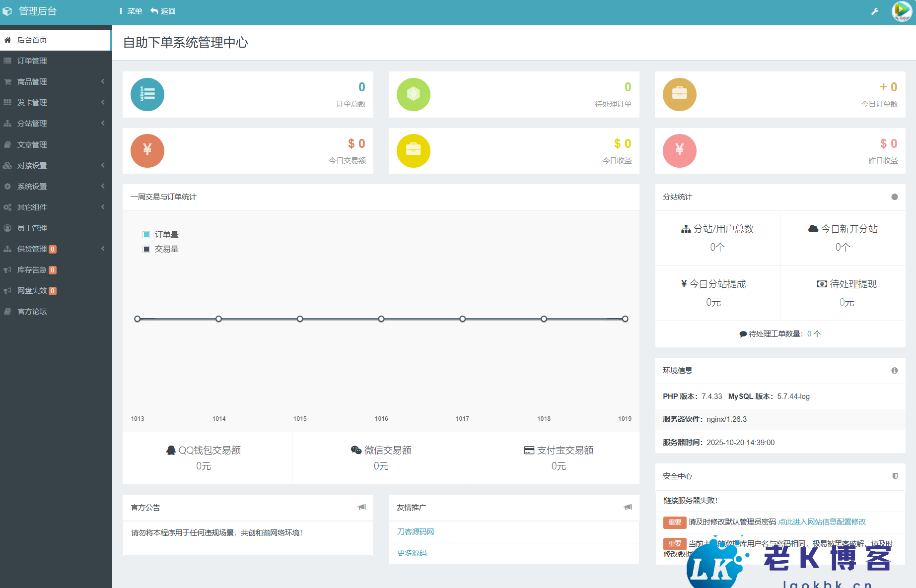Click the 1016 data point on chart

tap(381, 319)
